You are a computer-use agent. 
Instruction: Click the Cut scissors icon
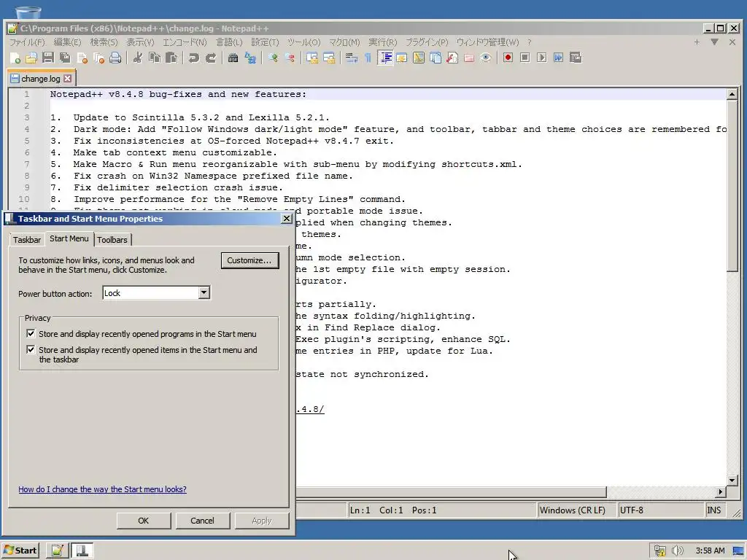point(138,58)
